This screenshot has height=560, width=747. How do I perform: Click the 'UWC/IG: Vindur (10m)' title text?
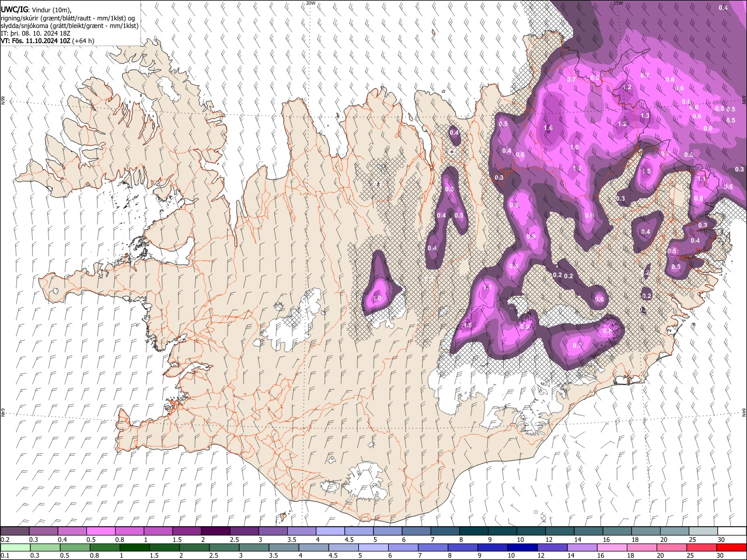(x=35, y=9)
